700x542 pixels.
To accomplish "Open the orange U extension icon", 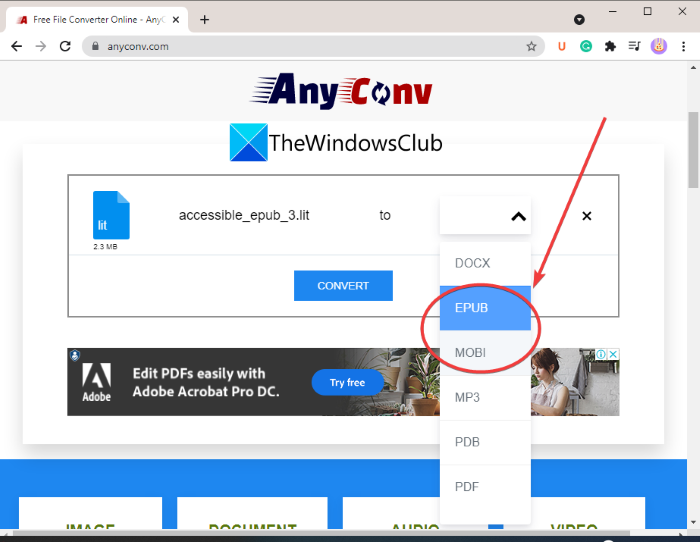I will 562,46.
